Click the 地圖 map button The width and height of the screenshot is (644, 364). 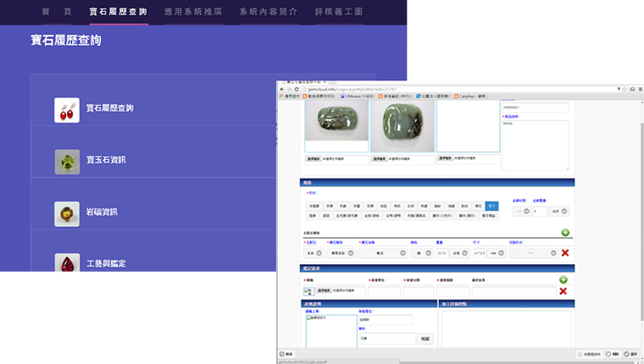425,339
